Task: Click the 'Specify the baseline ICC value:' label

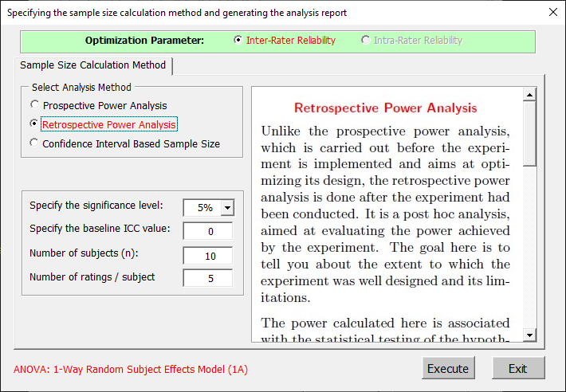Action: pyautogui.click(x=100, y=229)
